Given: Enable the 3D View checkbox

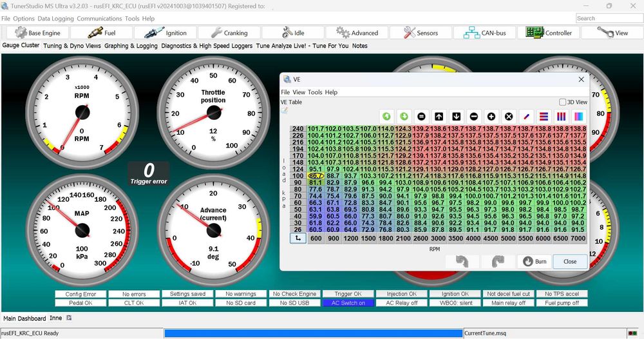Looking at the screenshot, I should pyautogui.click(x=563, y=102).
